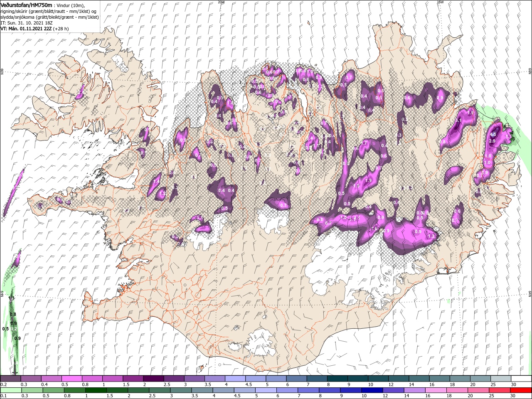Click the 10 swatch in the upper legend row
The image size is (532, 399).
[x=378, y=379]
